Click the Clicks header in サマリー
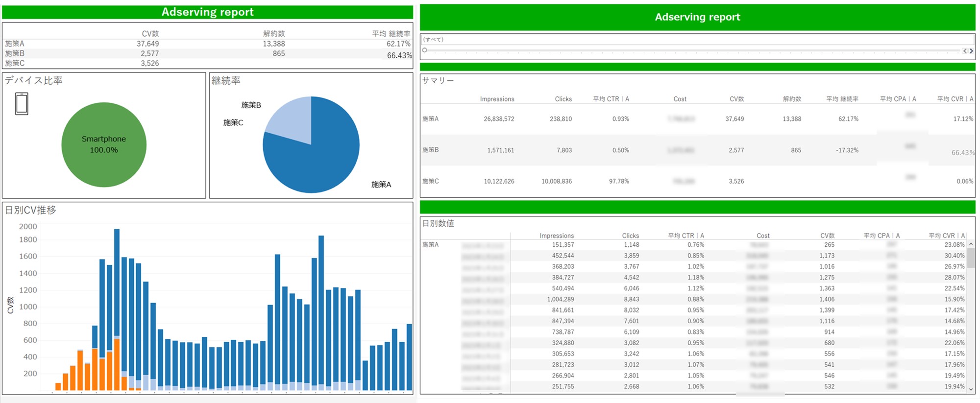Screen dimensions: 980x403 (563, 99)
